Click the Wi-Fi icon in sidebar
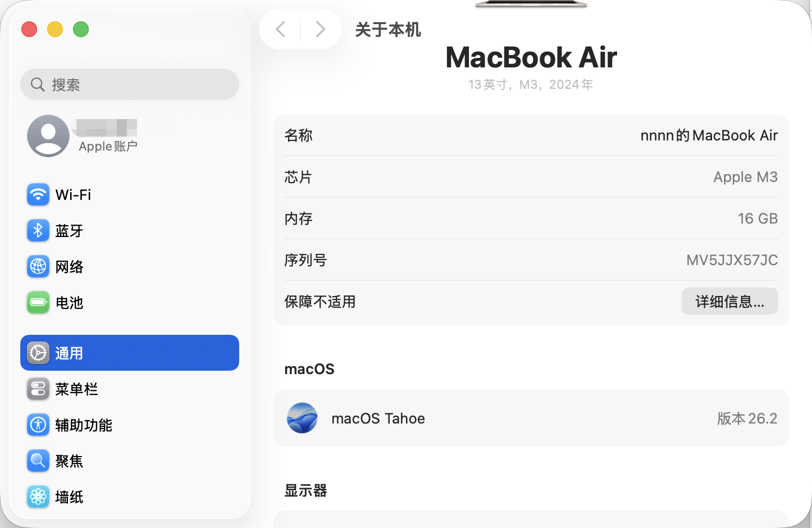This screenshot has width=812, height=528. (38, 195)
